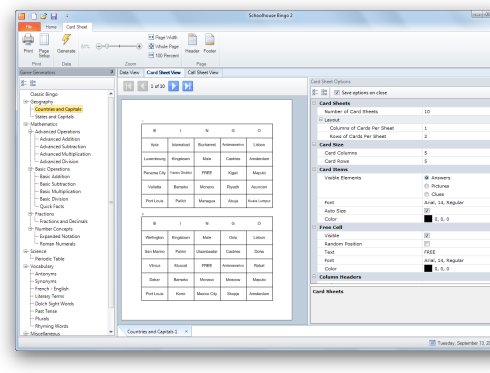Image resolution: width=490 pixels, height=373 pixels.
Task: Switch to the Call Sheet View tab
Action: point(203,72)
